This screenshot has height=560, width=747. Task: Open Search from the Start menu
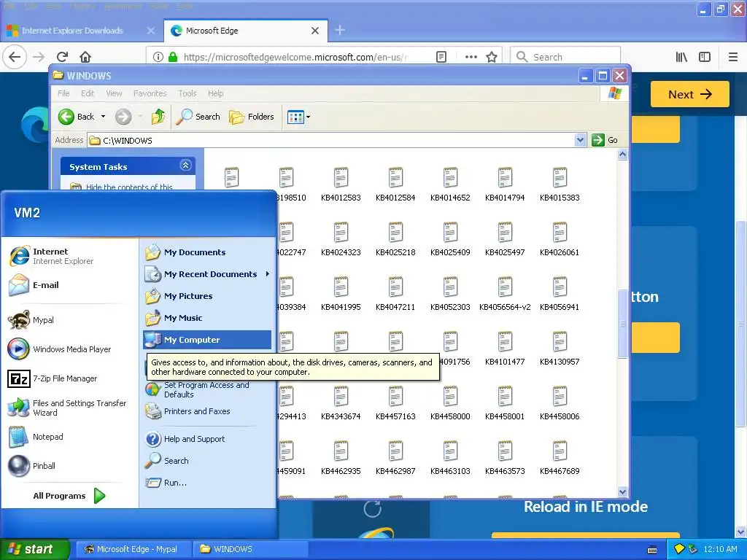tap(167, 461)
